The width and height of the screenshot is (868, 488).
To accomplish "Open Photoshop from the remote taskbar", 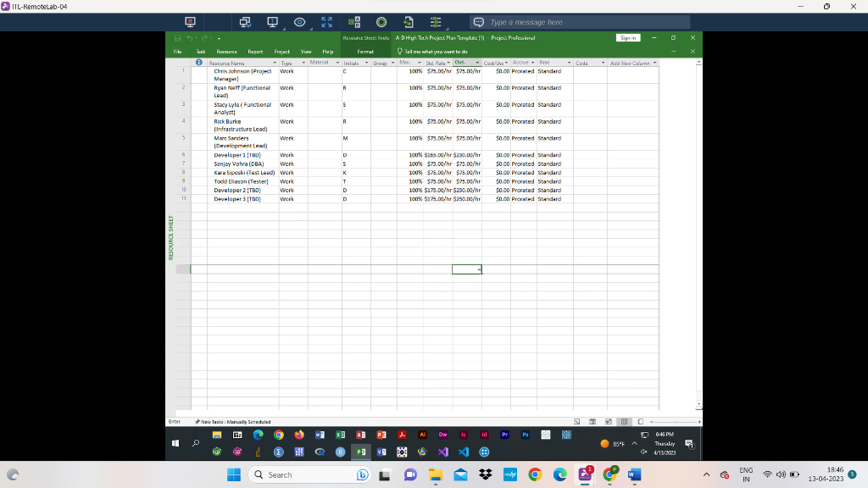I will coord(526,435).
